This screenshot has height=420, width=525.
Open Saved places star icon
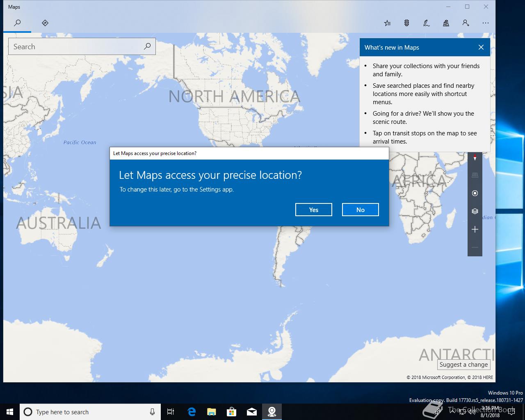(x=387, y=23)
